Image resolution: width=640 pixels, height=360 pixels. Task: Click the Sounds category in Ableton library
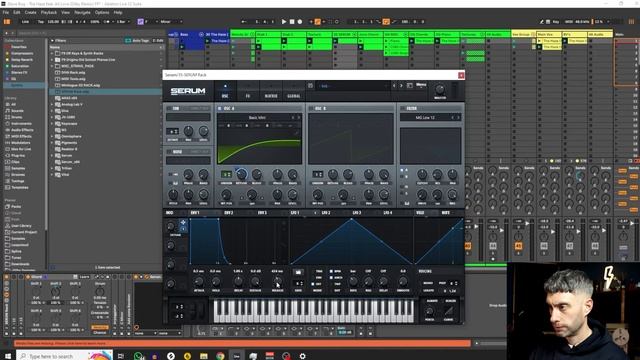point(18,111)
